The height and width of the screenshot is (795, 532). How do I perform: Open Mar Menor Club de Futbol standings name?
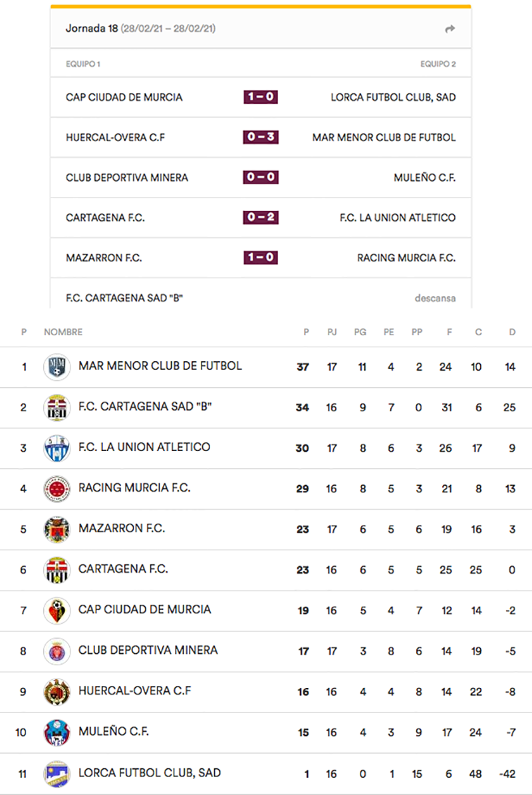[x=160, y=366]
